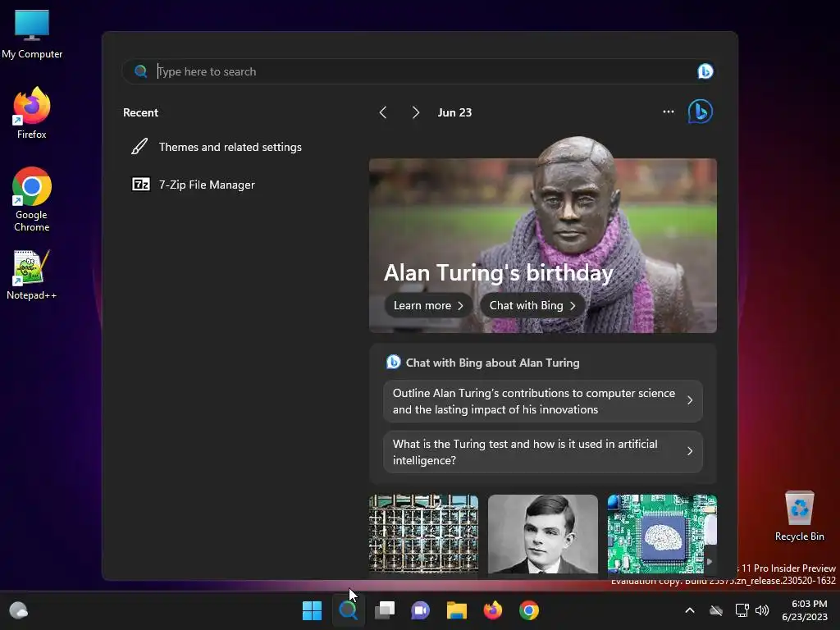This screenshot has width=840, height=630.
Task: Open the Enigma machine rotor thumbnail
Action: pos(423,533)
